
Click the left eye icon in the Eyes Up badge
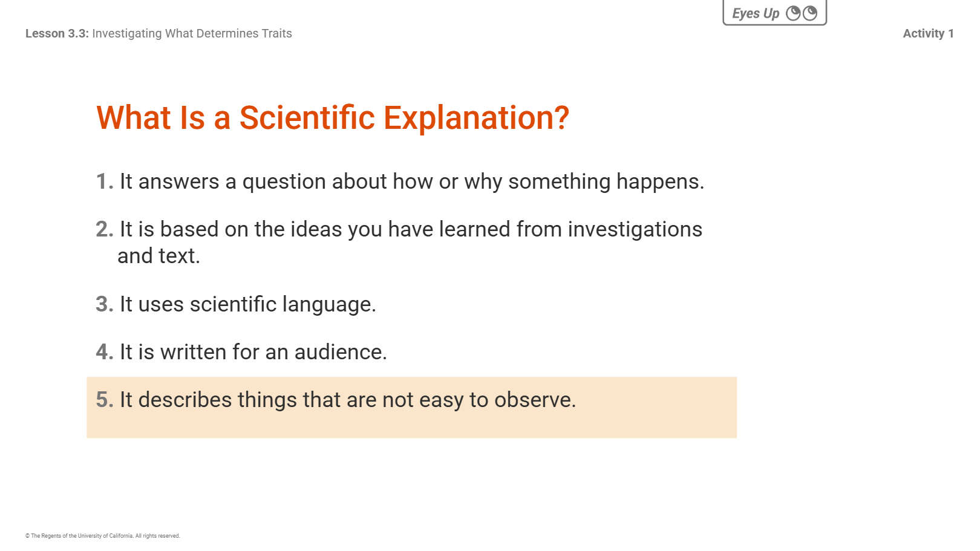(793, 13)
